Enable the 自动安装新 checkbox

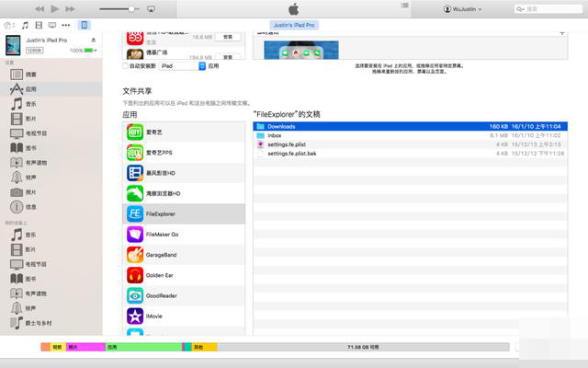126,66
